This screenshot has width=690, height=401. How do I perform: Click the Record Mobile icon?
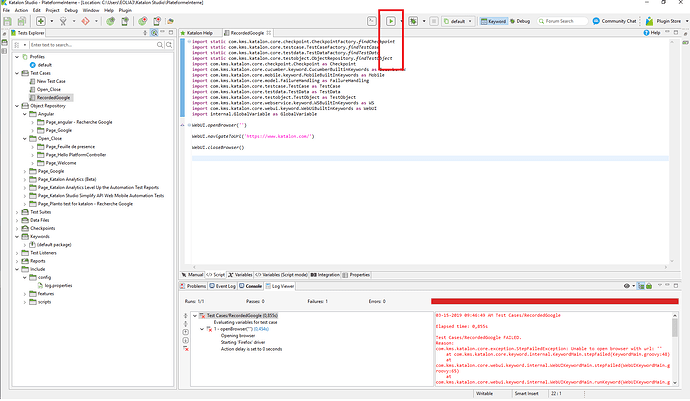(157, 21)
